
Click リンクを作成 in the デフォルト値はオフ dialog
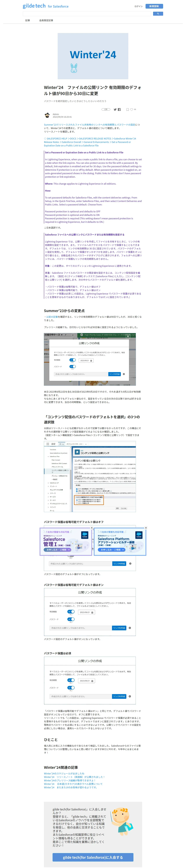pyautogui.click(x=120, y=564)
